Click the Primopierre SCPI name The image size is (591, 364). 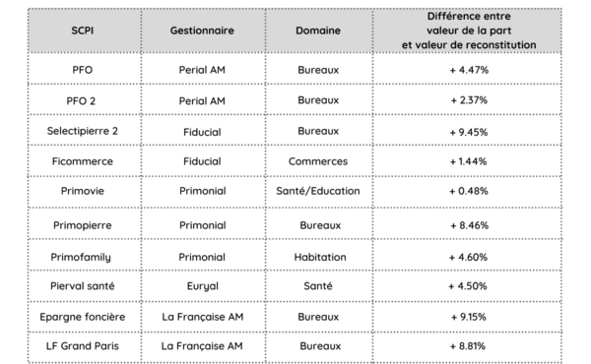pyautogui.click(x=82, y=225)
